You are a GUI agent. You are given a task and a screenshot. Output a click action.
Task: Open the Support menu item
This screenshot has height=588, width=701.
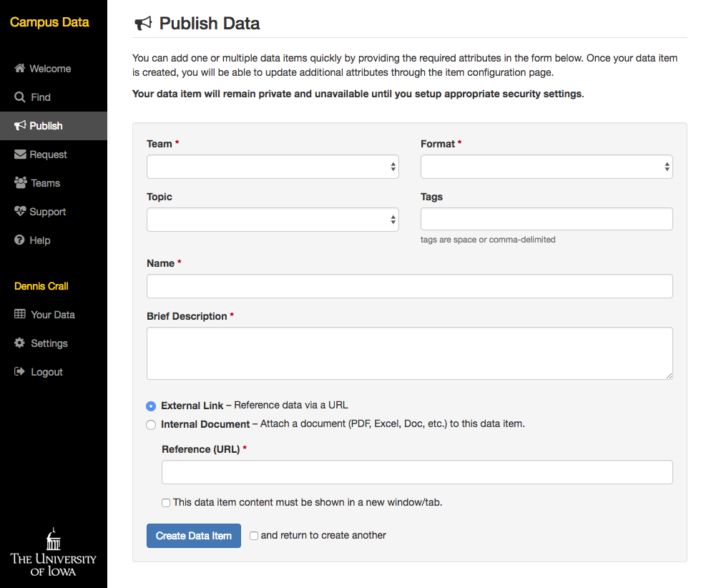pos(48,212)
